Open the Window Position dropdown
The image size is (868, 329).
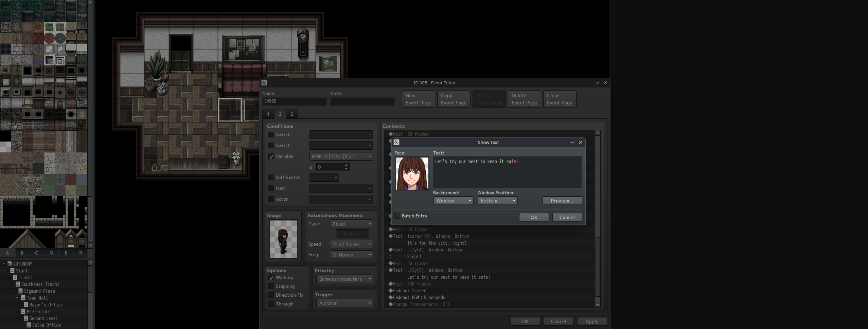[497, 201]
